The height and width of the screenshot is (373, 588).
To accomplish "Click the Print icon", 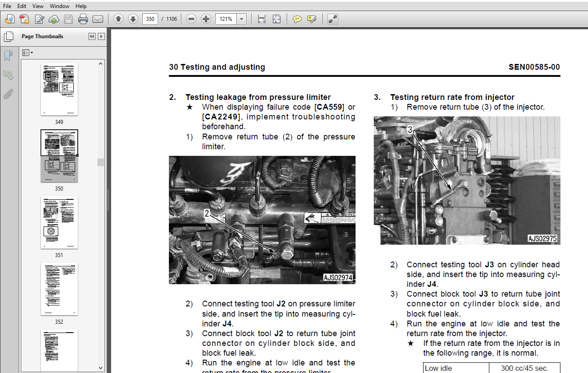I will click(83, 19).
